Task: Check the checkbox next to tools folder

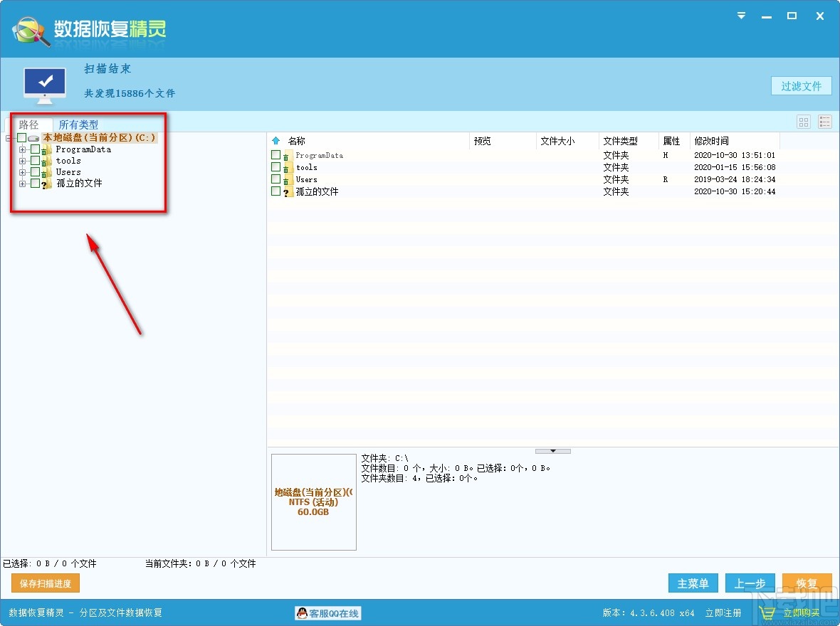Action: pos(275,167)
